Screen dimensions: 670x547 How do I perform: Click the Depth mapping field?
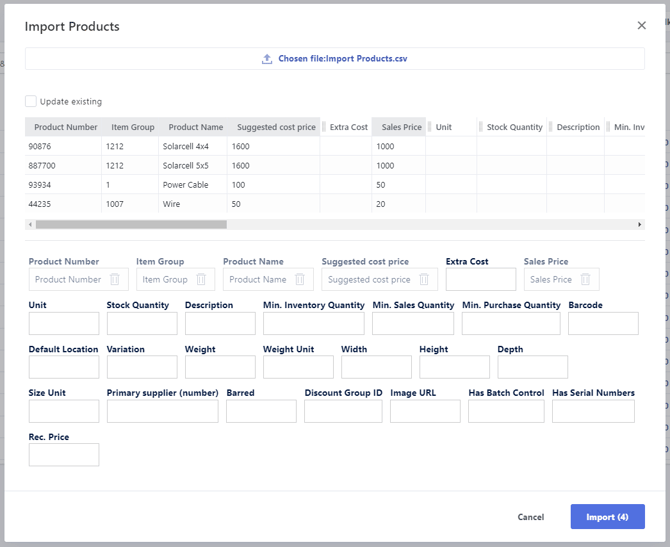click(x=533, y=367)
